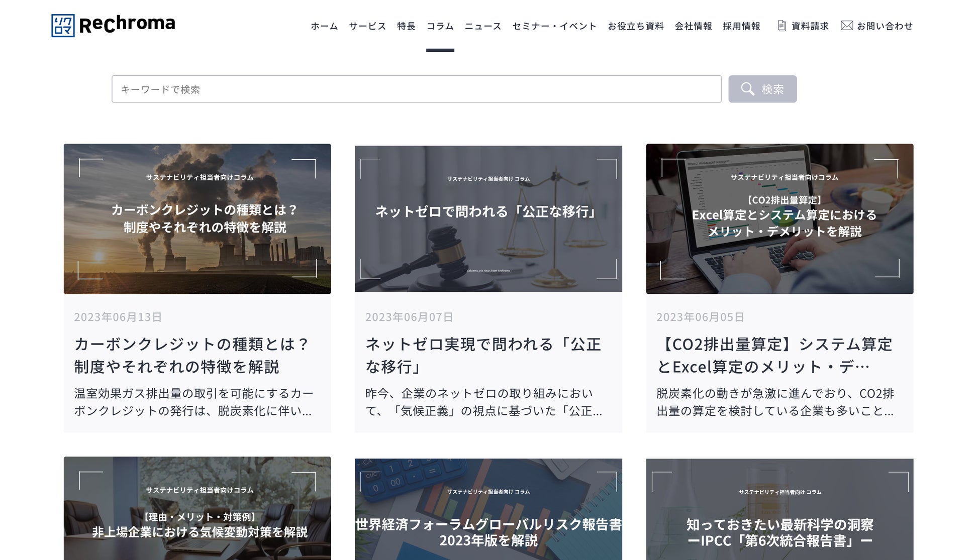Viewport: 980px width, 560px height.
Task: Open お役立ち資料 in the navigation
Action: [x=635, y=26]
